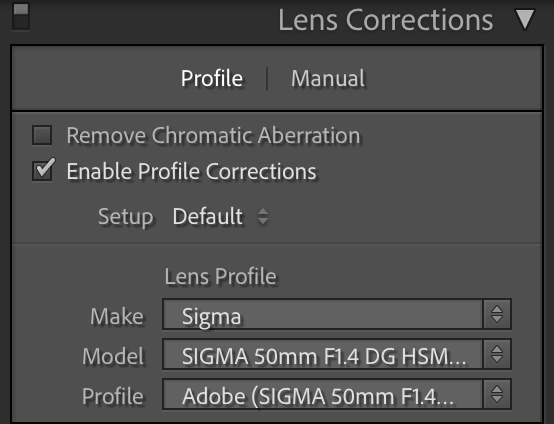This screenshot has height=424, width=554.
Task: Enable Remove Chromatic Aberration checkbox
Action: 42,135
